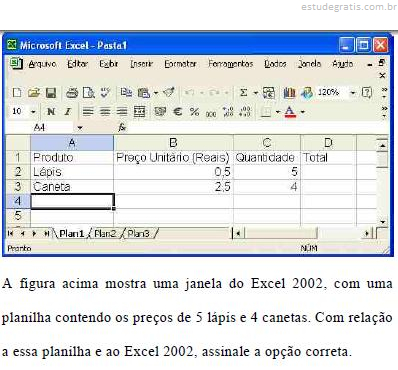Open the font size dropdown

(33, 111)
